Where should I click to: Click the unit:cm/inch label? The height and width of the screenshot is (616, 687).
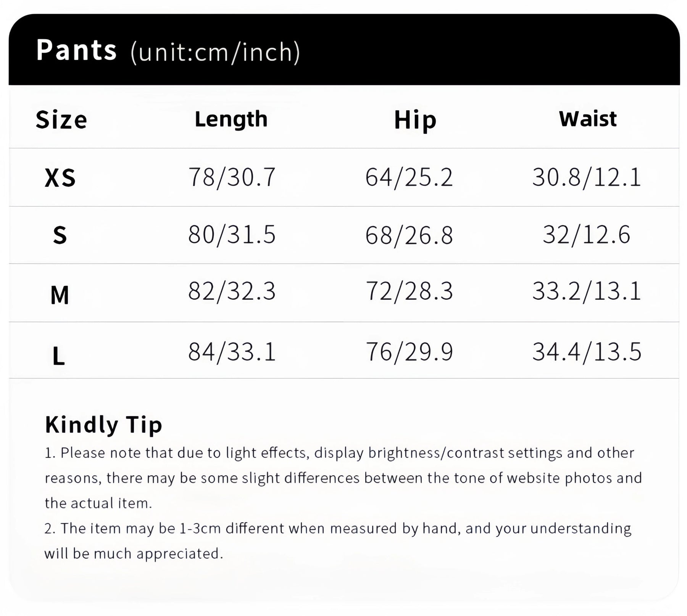pos(215,52)
